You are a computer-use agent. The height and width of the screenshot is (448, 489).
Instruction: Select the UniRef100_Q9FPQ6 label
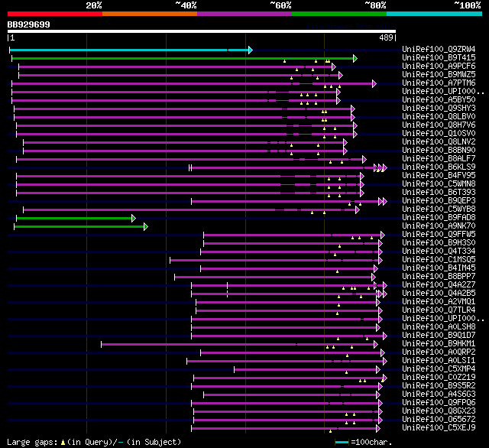pyautogui.click(x=439, y=403)
